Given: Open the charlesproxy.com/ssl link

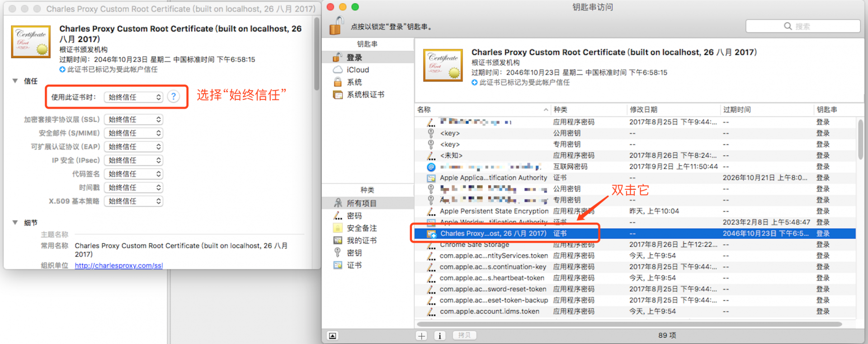Looking at the screenshot, I should pos(119,265).
